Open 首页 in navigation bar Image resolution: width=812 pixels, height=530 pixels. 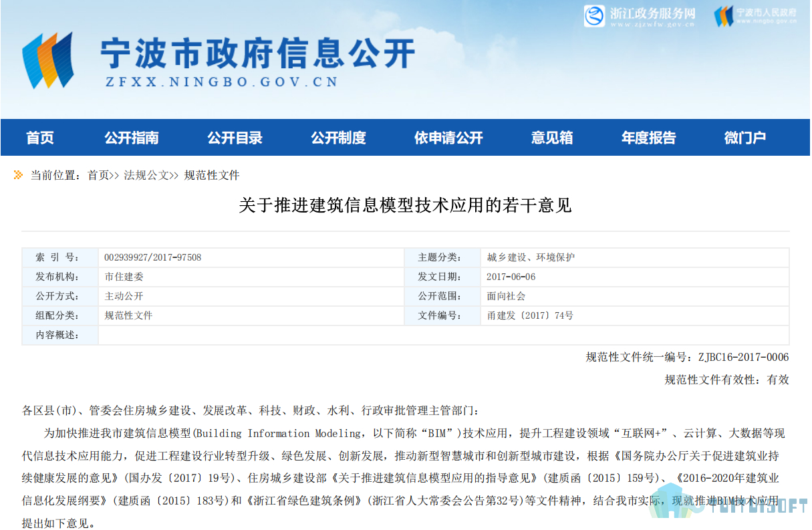pos(40,138)
